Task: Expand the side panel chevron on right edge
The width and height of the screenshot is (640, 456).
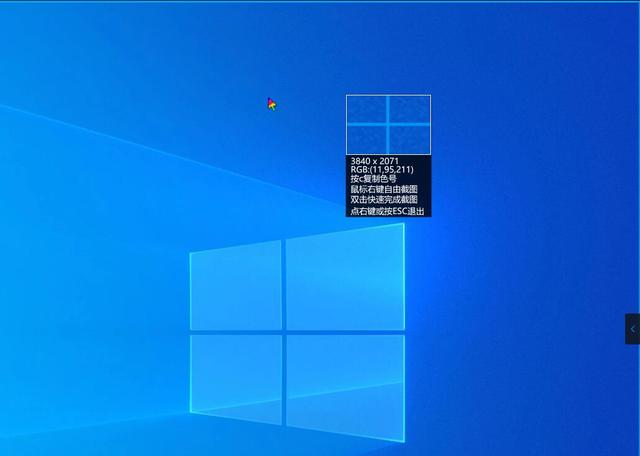Action: (633, 329)
